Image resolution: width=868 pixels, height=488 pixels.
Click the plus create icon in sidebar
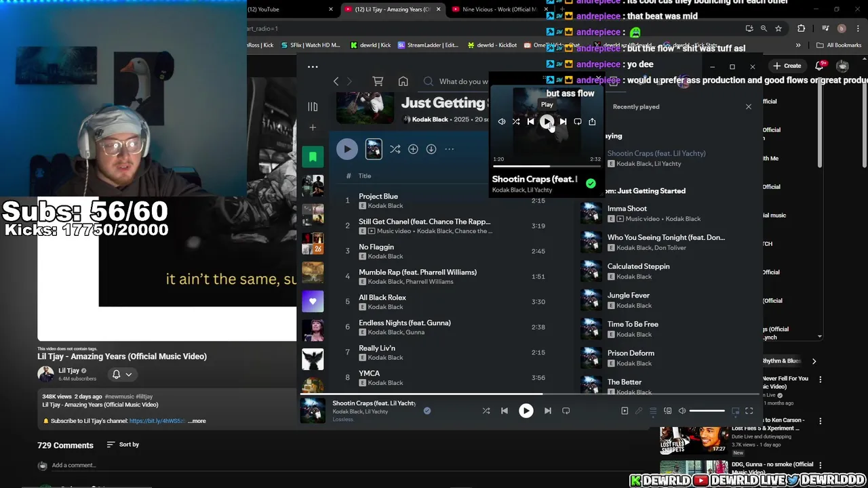pyautogui.click(x=313, y=127)
